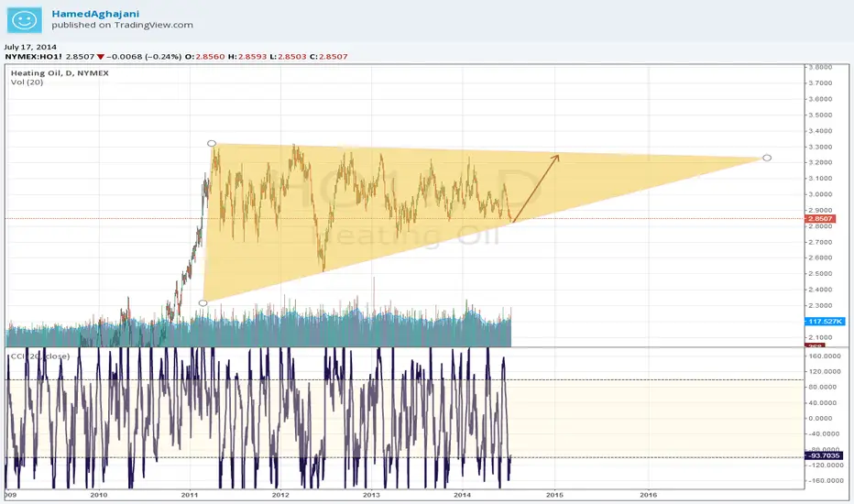Click the 3.7000 price scale label
Image resolution: width=854 pixels, height=504 pixels.
coord(820,83)
